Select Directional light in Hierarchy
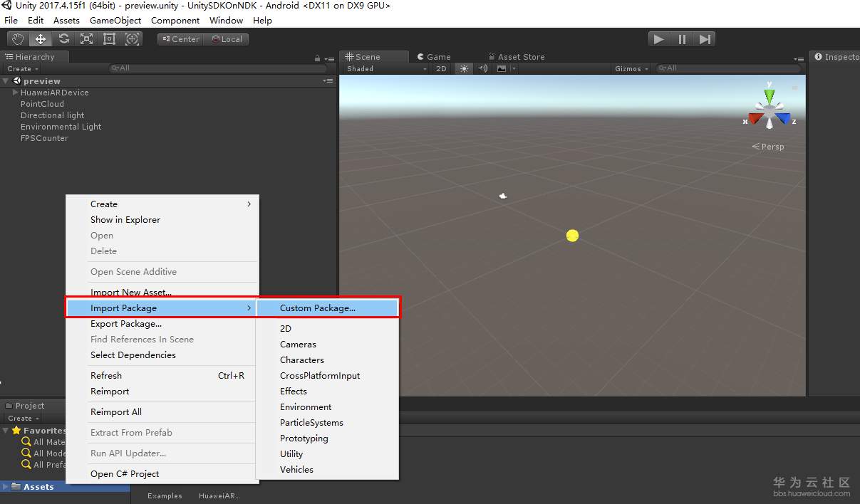This screenshot has height=504, width=860. pyautogui.click(x=52, y=115)
